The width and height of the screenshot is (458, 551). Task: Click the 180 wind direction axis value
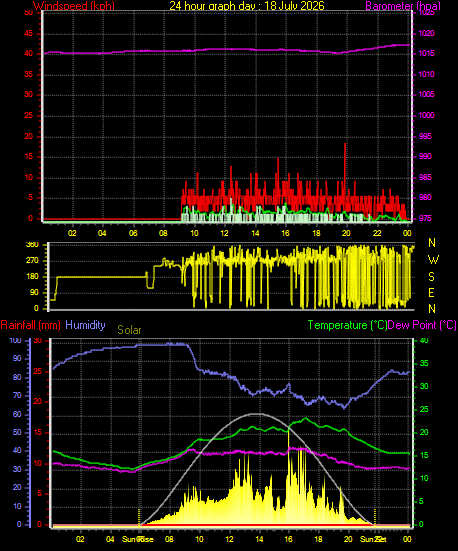pyautogui.click(x=32, y=277)
